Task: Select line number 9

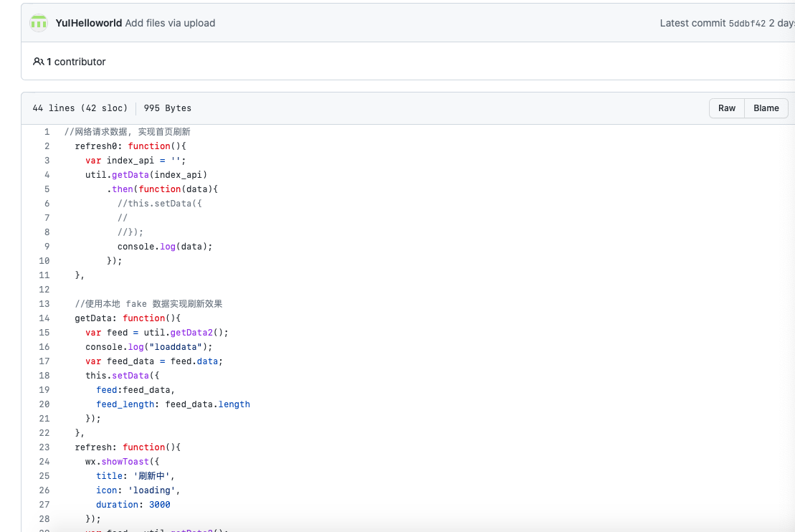Action: click(47, 247)
